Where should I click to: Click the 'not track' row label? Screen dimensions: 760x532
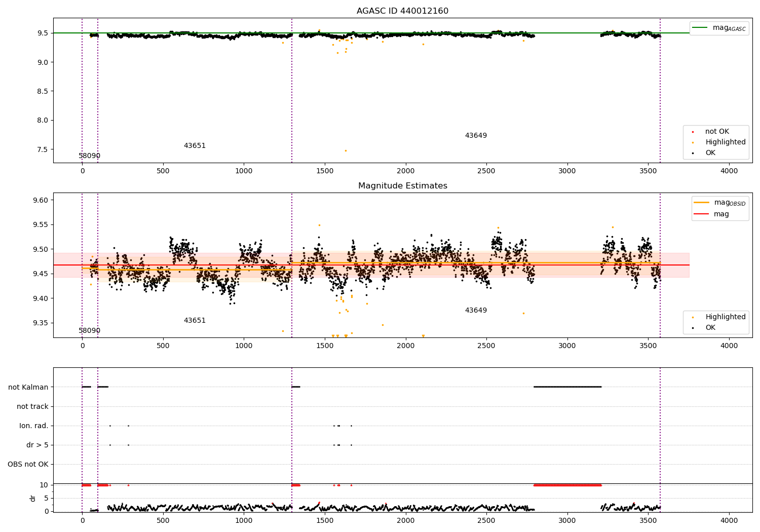click(32, 407)
